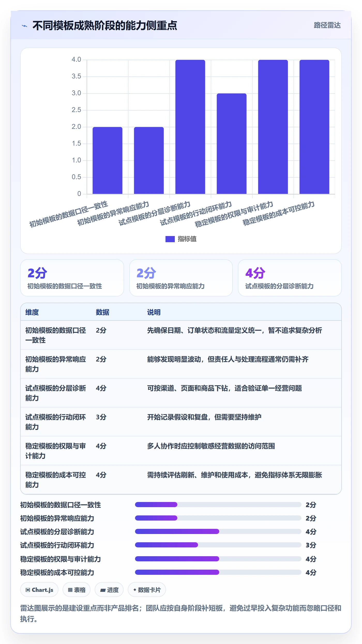The width and height of the screenshot is (362, 644).
Task: Click description 先确保日期、订单状态和流量定义统一
Action: click(x=235, y=330)
